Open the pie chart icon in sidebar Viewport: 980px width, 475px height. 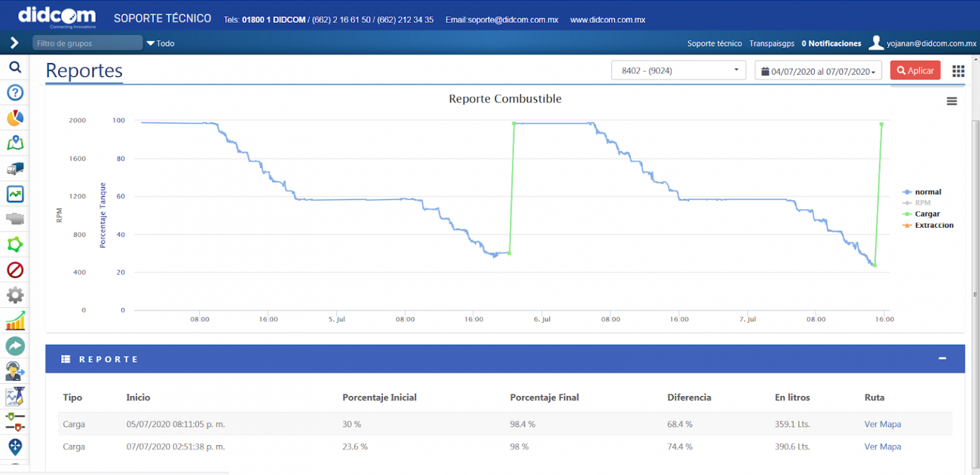point(15,118)
